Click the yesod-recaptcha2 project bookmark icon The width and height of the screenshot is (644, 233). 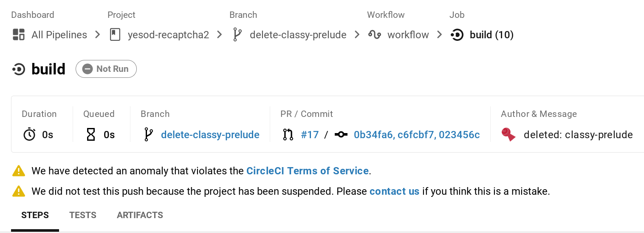[x=115, y=34]
